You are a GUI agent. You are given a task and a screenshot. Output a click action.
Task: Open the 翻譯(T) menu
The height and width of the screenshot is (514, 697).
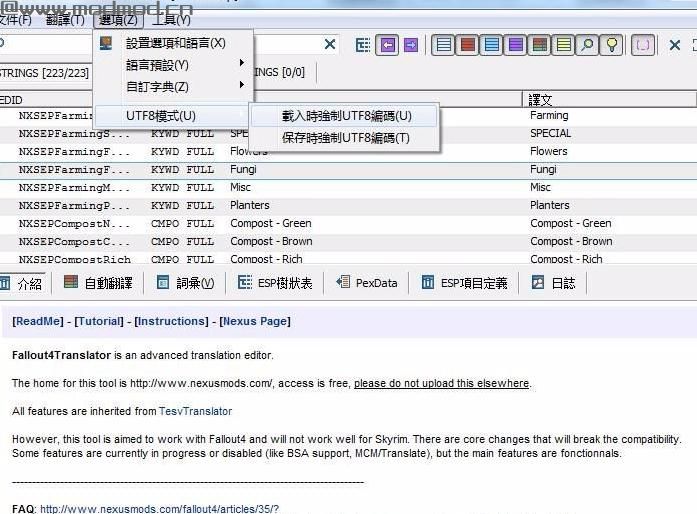[65, 20]
